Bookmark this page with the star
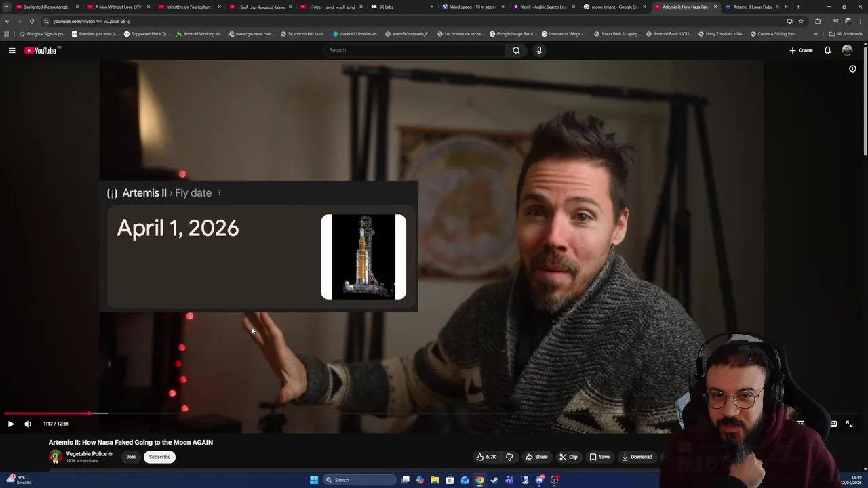 tap(801, 21)
